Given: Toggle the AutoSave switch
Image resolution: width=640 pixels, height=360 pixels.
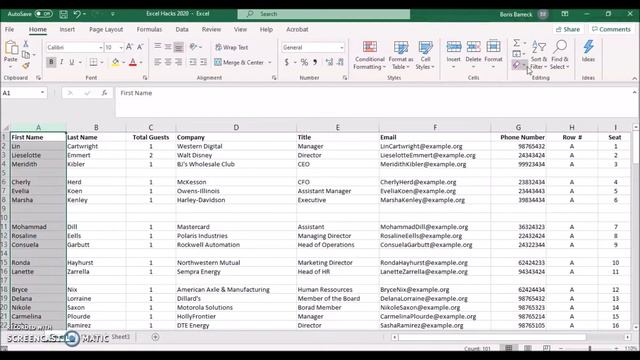Looking at the screenshot, I should [44, 14].
